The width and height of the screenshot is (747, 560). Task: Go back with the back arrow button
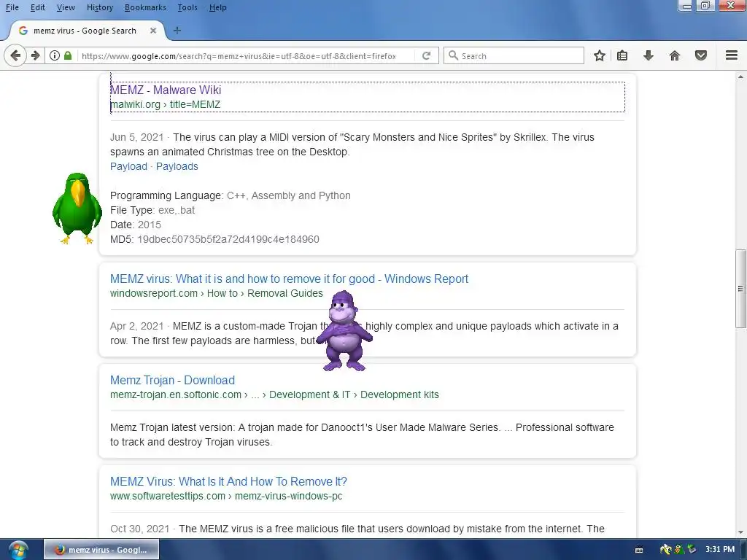tap(15, 55)
